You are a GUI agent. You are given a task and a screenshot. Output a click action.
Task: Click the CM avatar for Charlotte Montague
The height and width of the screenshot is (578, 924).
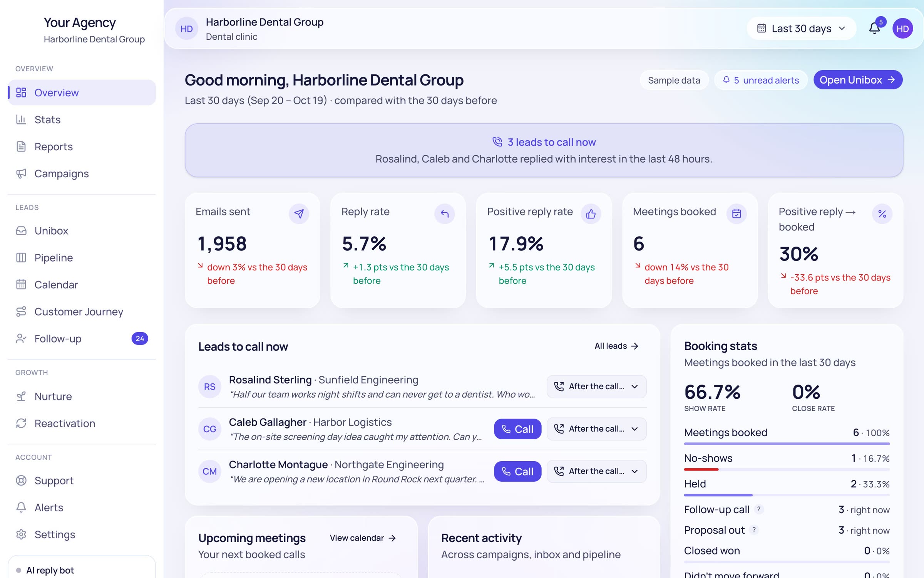point(209,471)
